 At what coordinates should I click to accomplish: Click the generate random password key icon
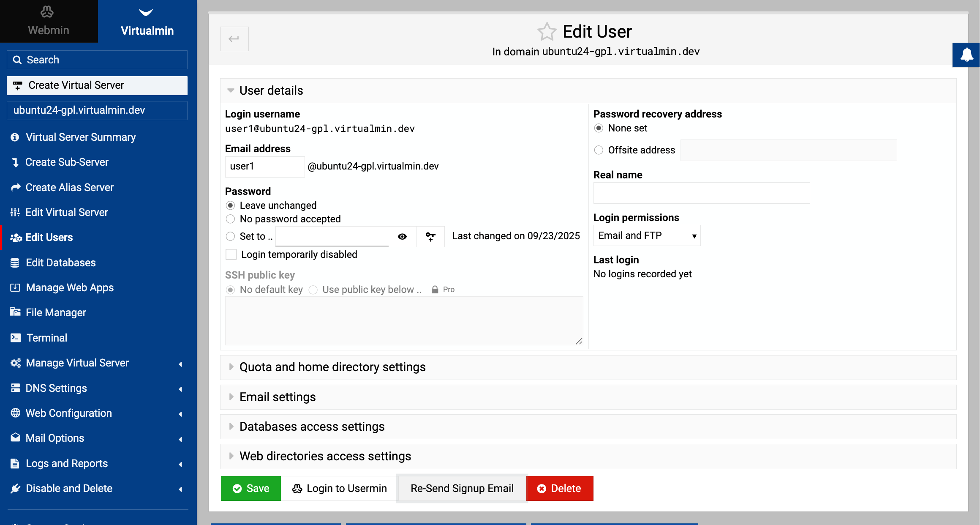430,237
